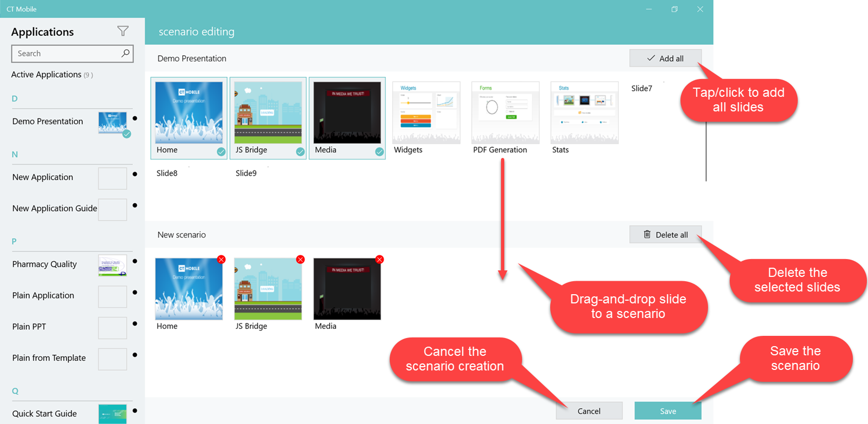Viewport: 868px width, 424px height.
Task: Toggle selection of Media slide in Demo Presentation
Action: click(347, 118)
